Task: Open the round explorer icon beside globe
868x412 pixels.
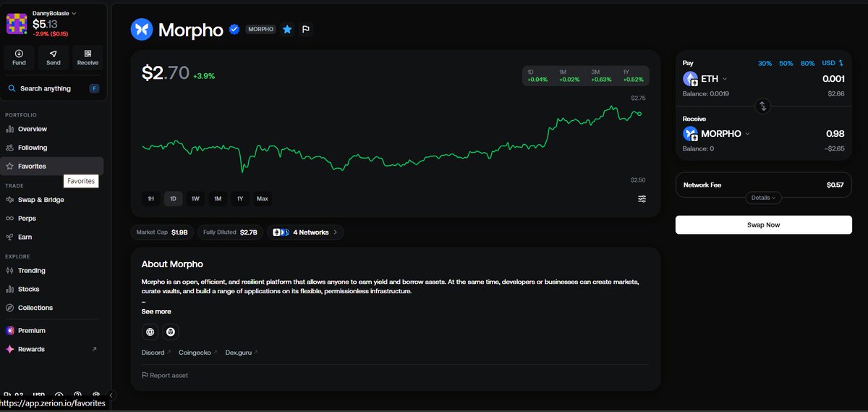Action: (x=171, y=332)
